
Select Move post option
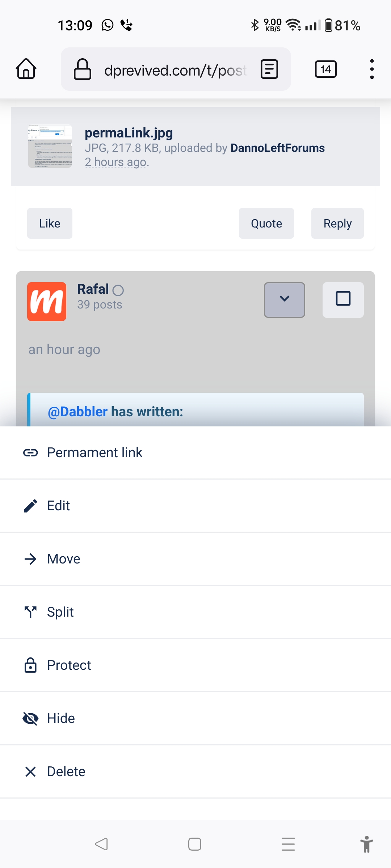pos(195,559)
